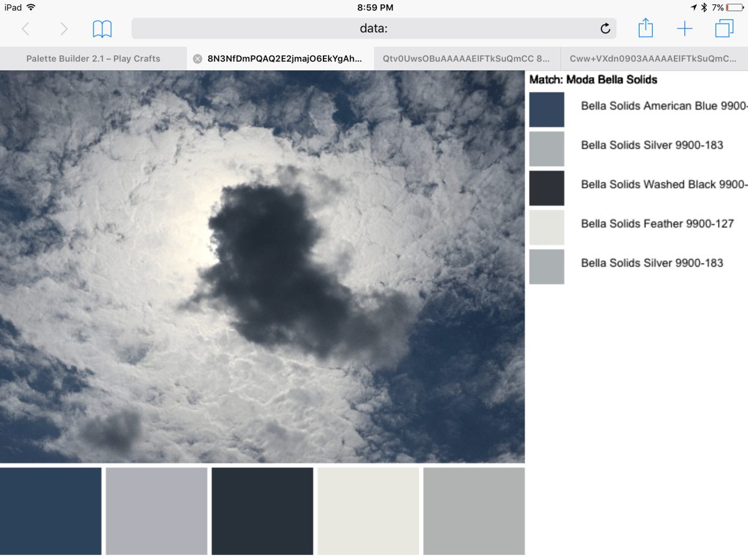This screenshot has width=748, height=560.
Task: Show all tabs overview icon
Action: tap(724, 29)
